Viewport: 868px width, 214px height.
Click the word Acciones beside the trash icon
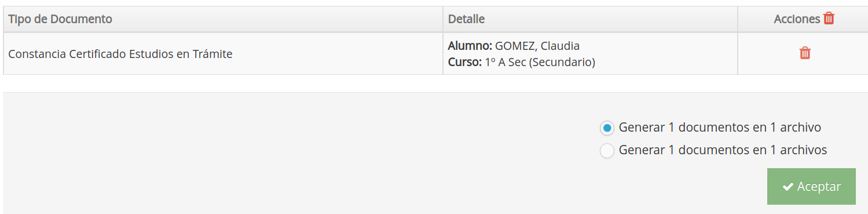pyautogui.click(x=797, y=19)
